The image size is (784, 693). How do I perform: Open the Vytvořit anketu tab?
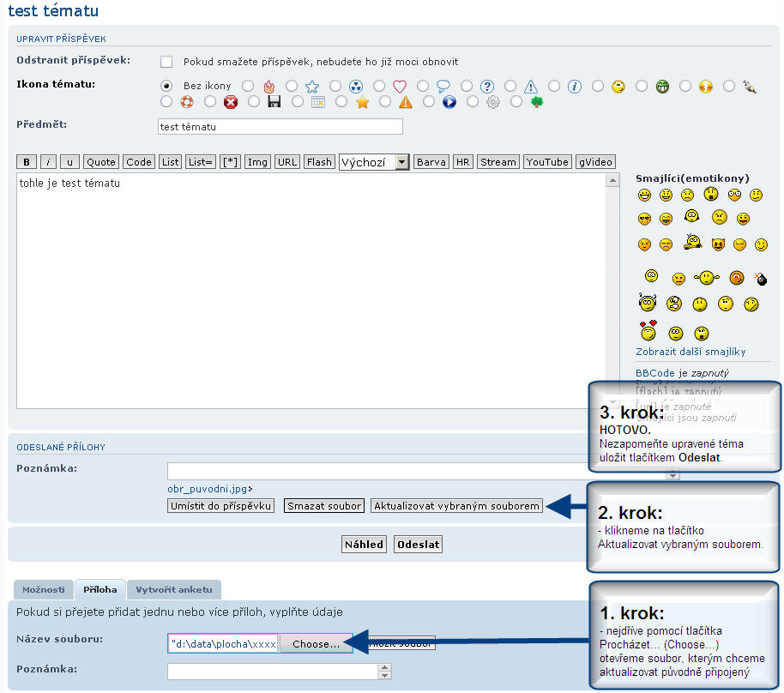coord(175,590)
